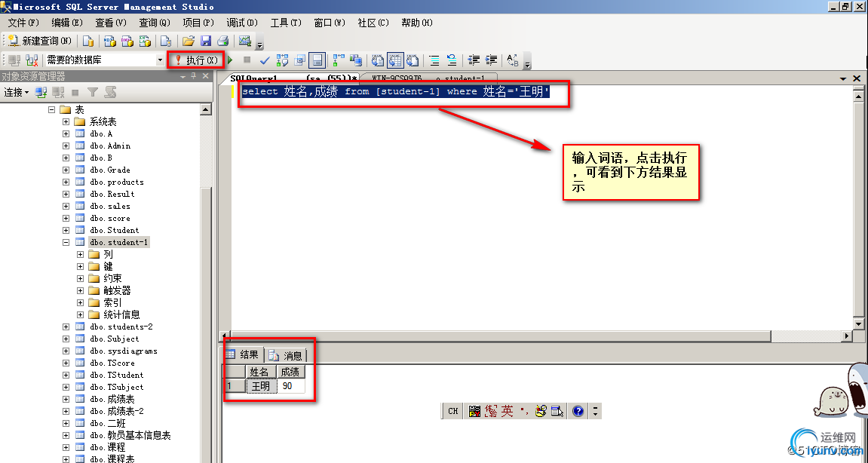Click inside the SQL query editor text

[396, 91]
